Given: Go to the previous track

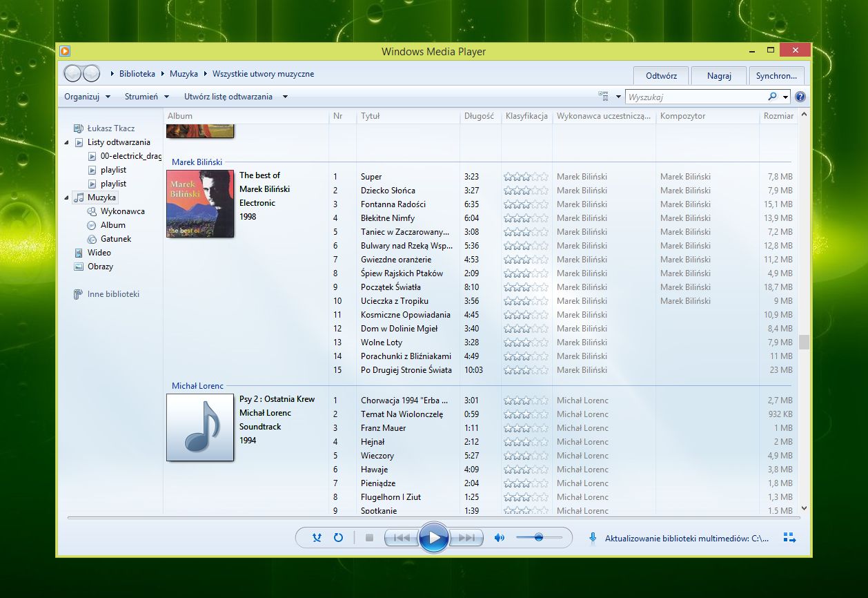Looking at the screenshot, I should 402,537.
